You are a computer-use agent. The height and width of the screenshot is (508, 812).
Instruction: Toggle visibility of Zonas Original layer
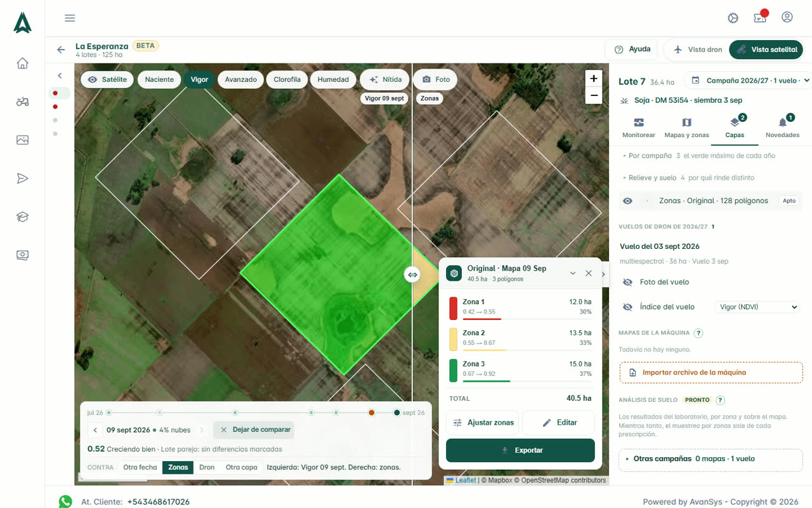(x=627, y=201)
